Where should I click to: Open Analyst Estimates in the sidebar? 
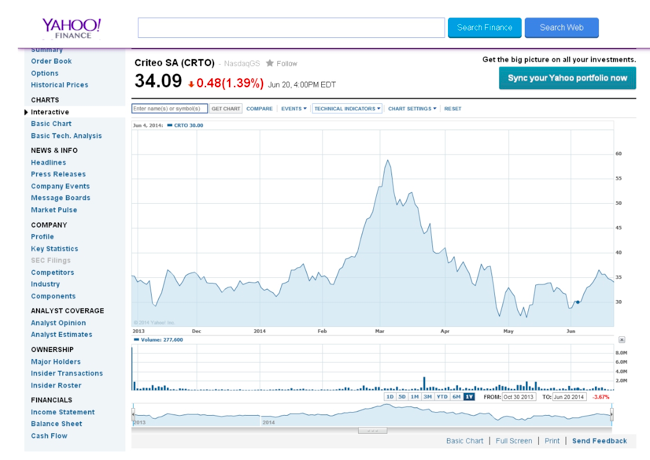(x=61, y=334)
